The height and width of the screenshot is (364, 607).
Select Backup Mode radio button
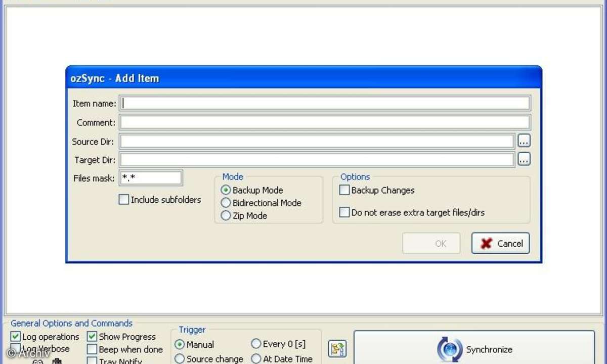pyautogui.click(x=226, y=191)
